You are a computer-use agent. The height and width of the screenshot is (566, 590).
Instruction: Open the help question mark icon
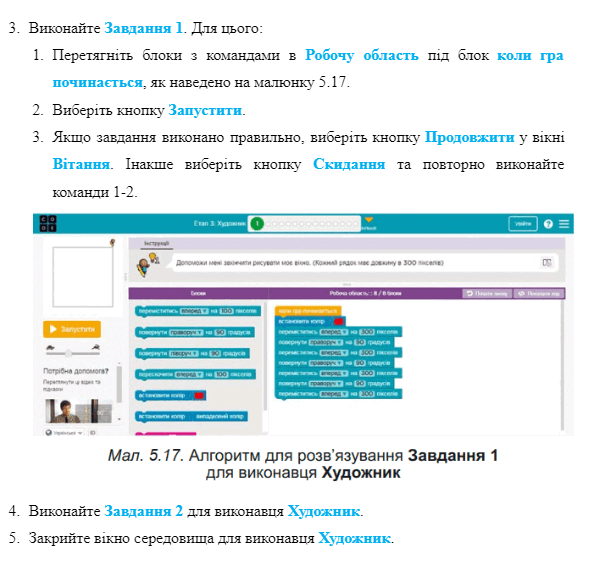point(548,224)
